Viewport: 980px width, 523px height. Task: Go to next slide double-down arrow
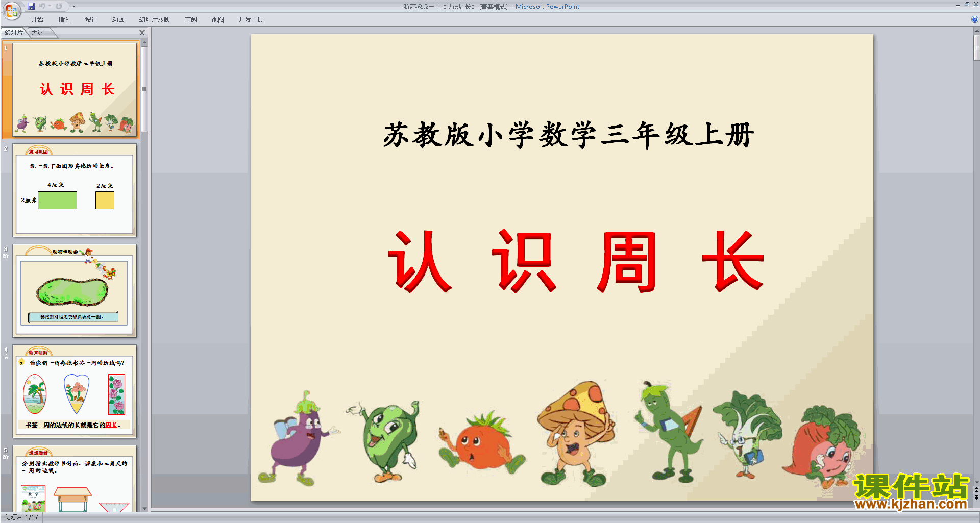(976, 497)
